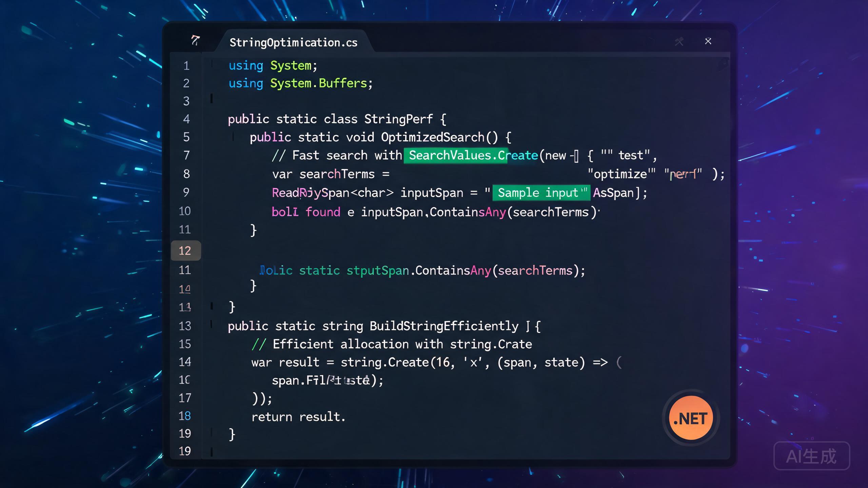Click 'inputSpan.ContainsAny(searchTerms)' on line 10
The height and width of the screenshot is (488, 868).
point(478,212)
